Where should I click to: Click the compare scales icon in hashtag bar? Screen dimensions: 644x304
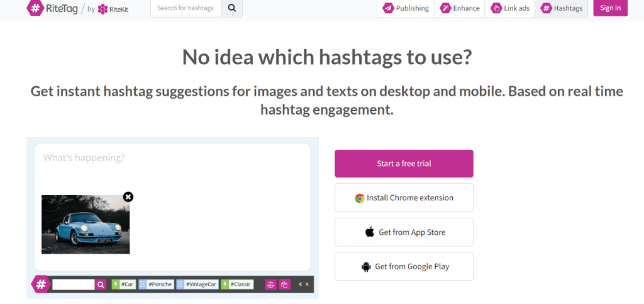(x=270, y=284)
